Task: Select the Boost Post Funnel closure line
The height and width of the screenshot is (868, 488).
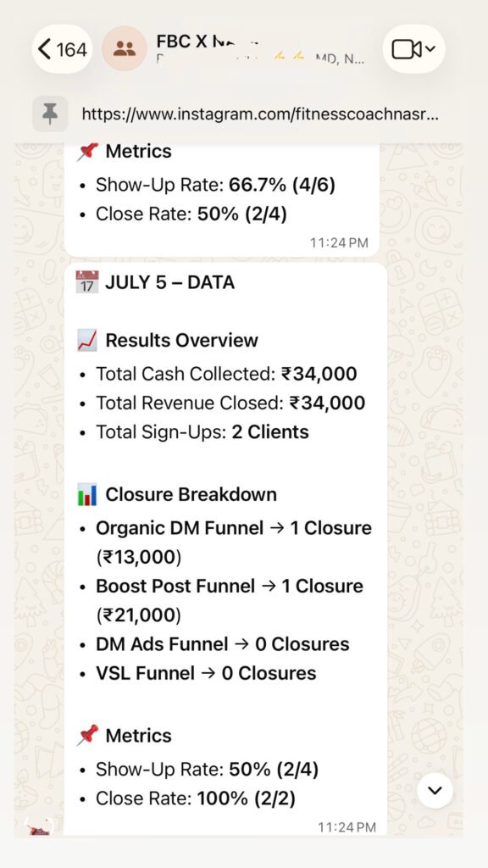Action: point(221,601)
